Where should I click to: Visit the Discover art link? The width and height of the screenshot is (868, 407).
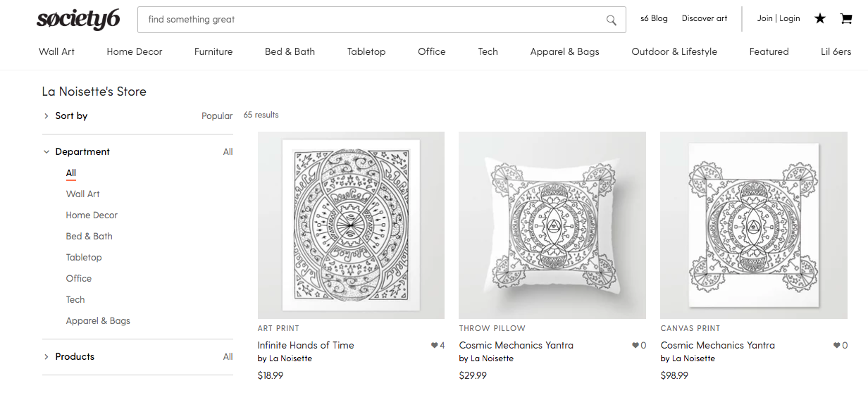[705, 19]
